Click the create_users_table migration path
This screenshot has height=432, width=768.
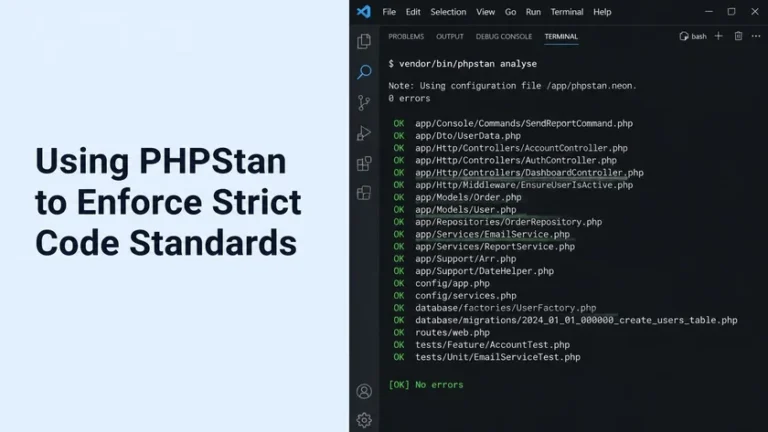coord(576,320)
